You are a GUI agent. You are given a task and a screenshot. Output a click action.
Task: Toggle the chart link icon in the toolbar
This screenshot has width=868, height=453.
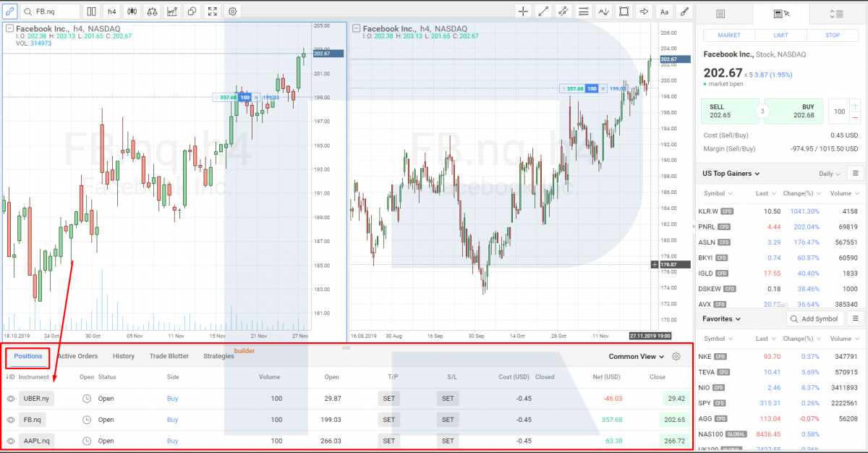(9, 12)
